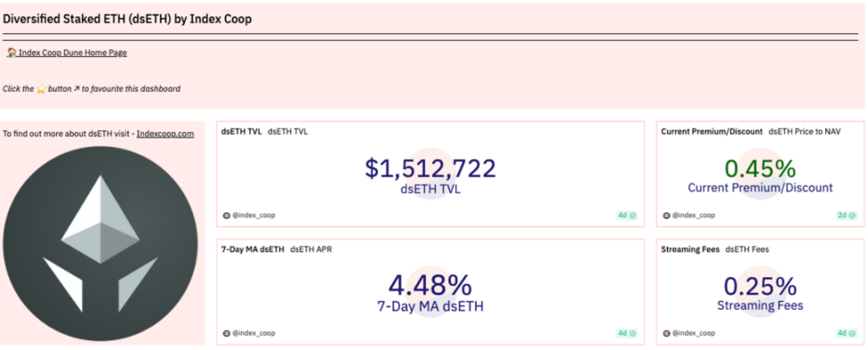Open the Current Premium/Discount query title
Image resolution: width=868 pixels, height=350 pixels.
[x=712, y=132]
